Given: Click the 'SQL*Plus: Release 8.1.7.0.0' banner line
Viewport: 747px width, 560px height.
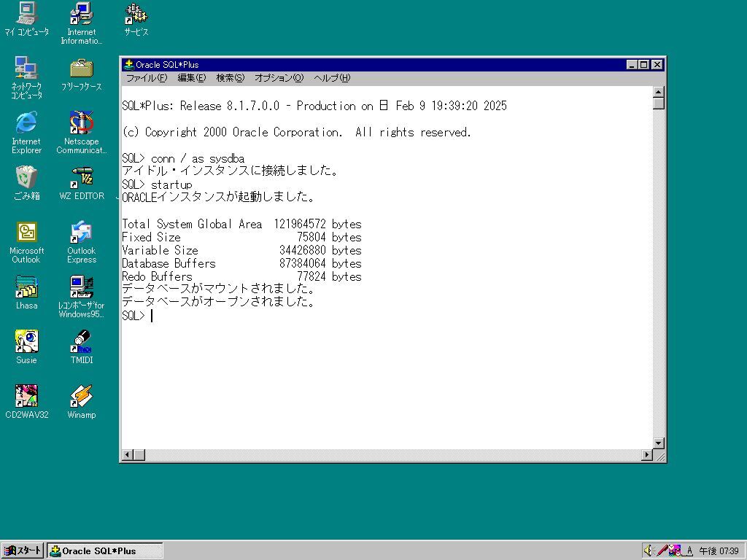Looking at the screenshot, I should pyautogui.click(x=314, y=106).
